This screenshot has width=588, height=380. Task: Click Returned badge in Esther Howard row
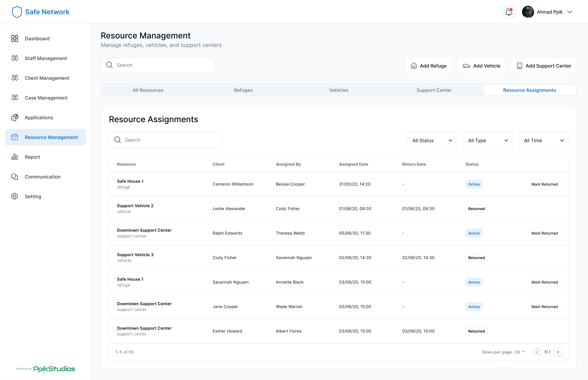[x=476, y=331]
